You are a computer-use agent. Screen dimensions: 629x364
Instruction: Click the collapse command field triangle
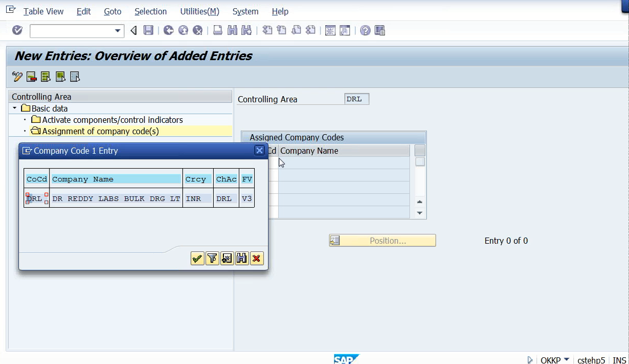click(x=134, y=31)
